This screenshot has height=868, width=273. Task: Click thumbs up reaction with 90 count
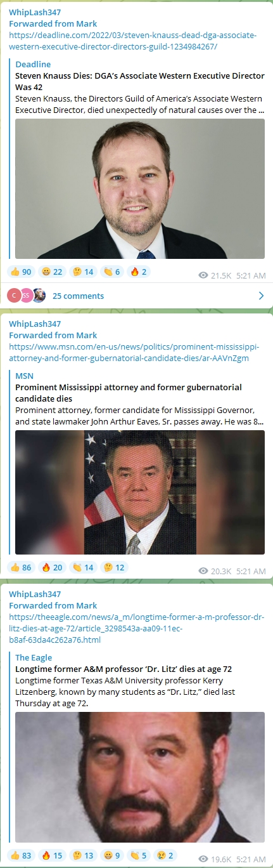[x=21, y=272]
